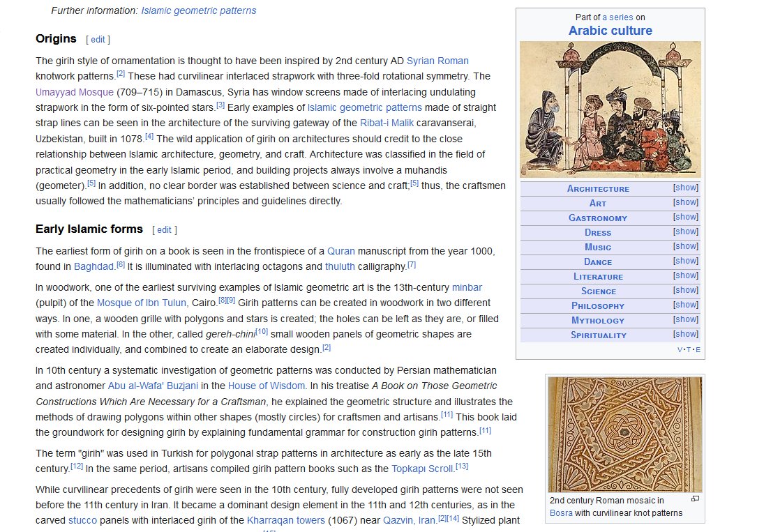The height and width of the screenshot is (532, 757).
Task: Open the Literature heading in the sidebar
Action: [598, 277]
